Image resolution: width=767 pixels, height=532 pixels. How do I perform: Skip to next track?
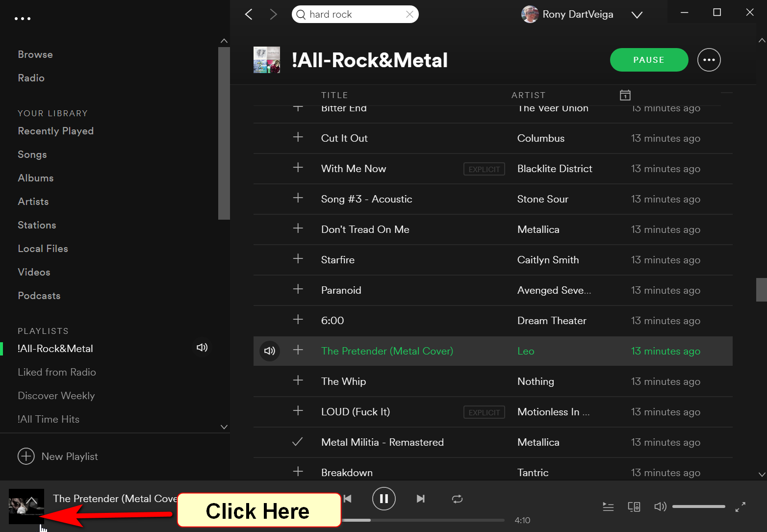pos(420,499)
